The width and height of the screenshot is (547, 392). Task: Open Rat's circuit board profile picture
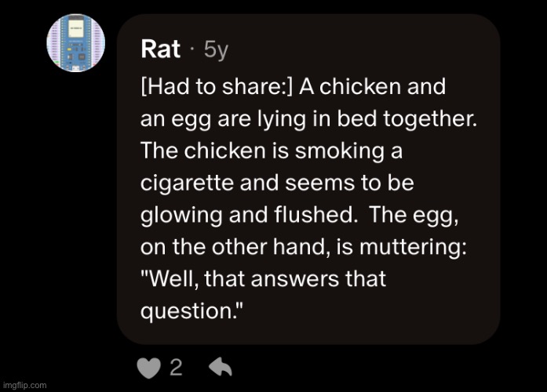click(x=75, y=43)
